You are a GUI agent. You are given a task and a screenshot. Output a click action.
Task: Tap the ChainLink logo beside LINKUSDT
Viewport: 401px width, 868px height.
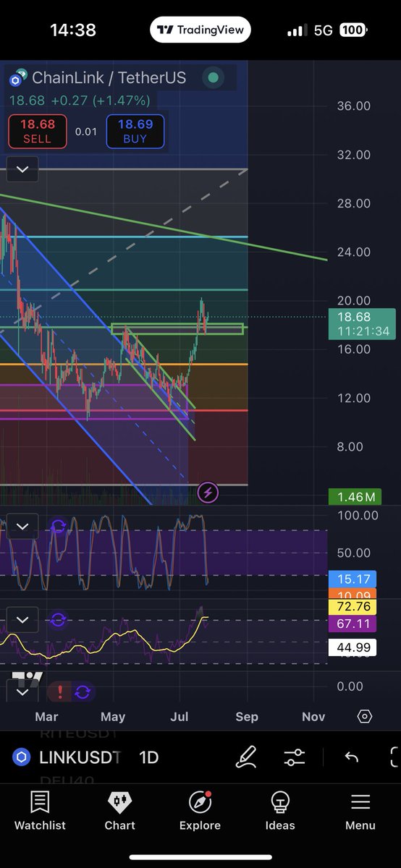point(22,757)
